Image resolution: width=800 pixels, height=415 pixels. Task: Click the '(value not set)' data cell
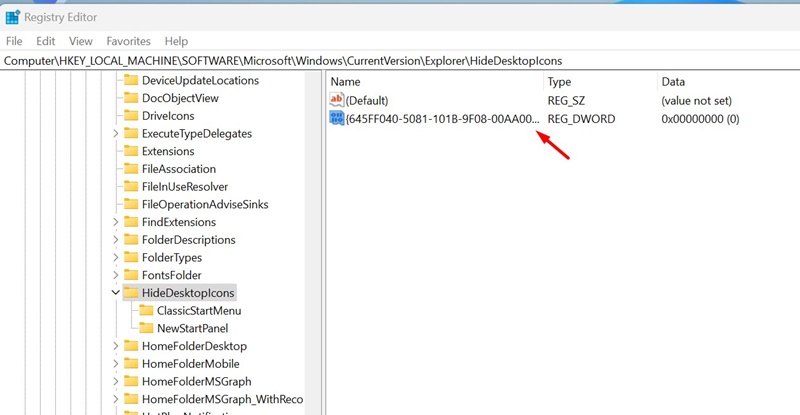click(x=696, y=101)
